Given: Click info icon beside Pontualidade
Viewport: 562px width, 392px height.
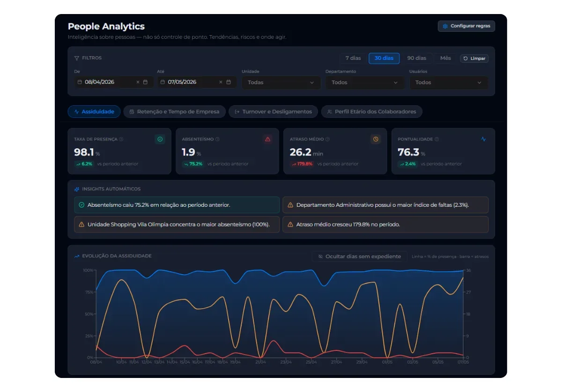Looking at the screenshot, I should (437, 139).
